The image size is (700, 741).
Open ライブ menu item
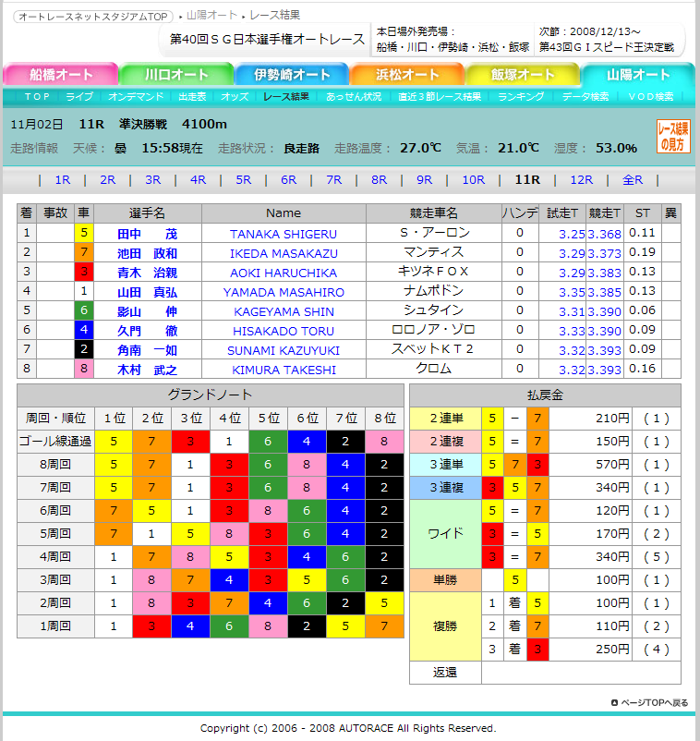[x=79, y=96]
